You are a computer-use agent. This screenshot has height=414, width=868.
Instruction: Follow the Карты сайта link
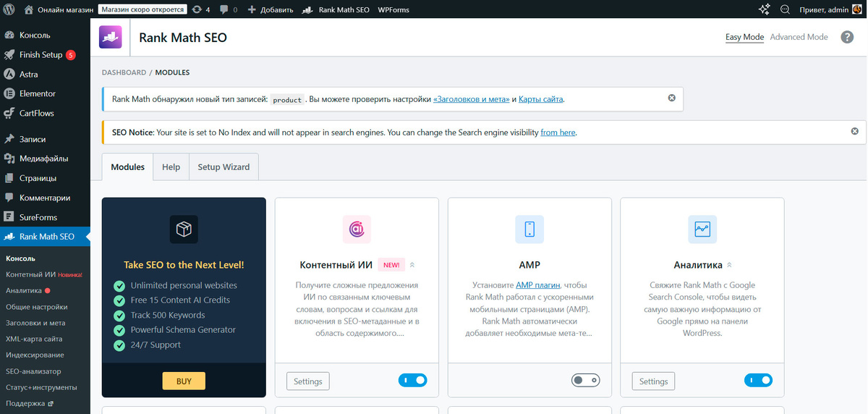point(541,99)
